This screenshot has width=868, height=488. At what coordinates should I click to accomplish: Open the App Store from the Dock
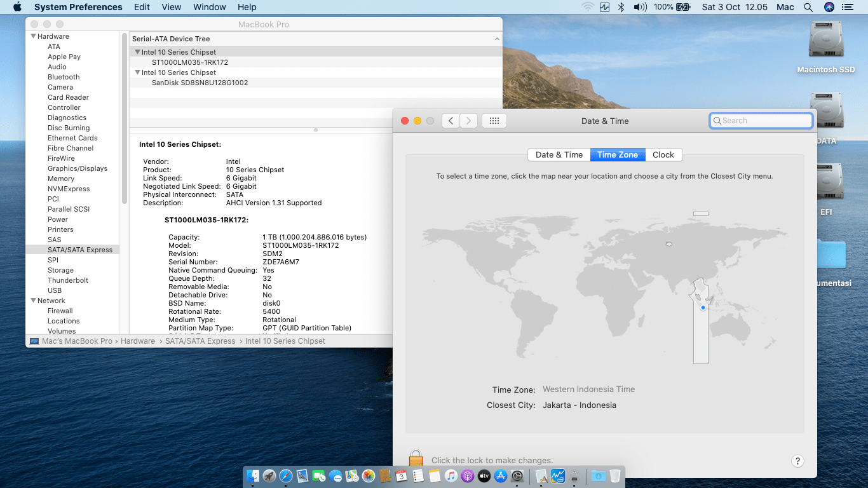[501, 475]
